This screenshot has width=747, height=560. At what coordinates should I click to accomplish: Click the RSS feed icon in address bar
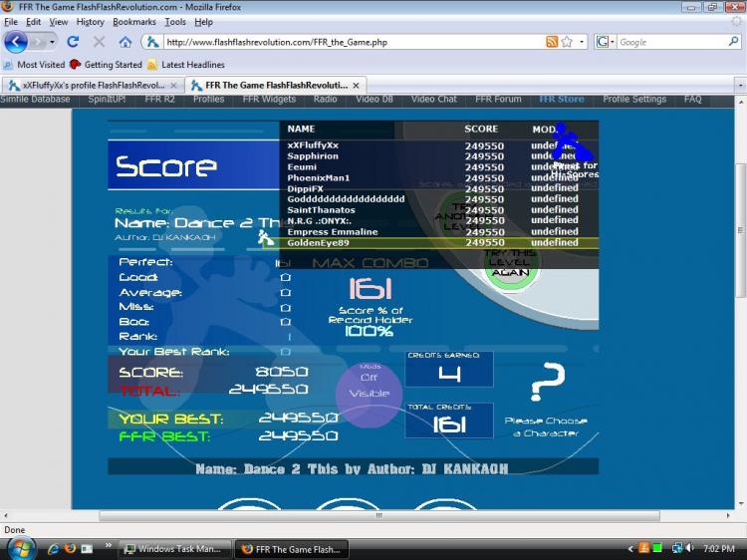(x=552, y=42)
